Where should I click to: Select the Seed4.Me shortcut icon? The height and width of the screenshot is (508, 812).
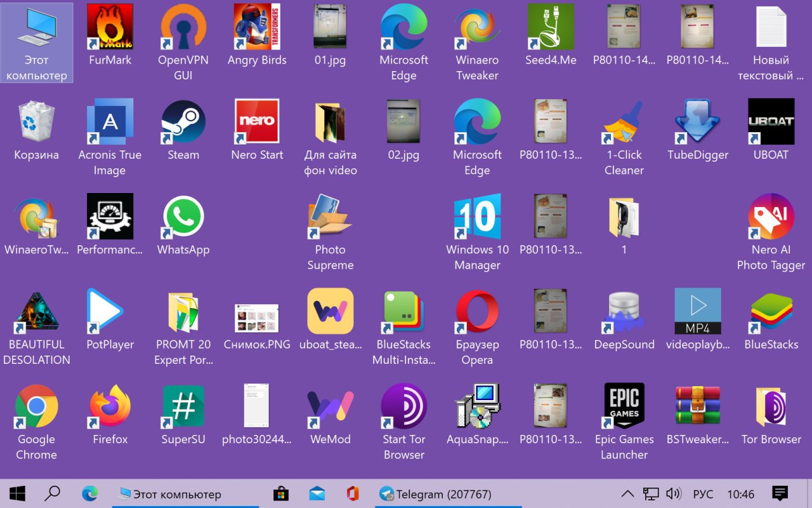551,27
